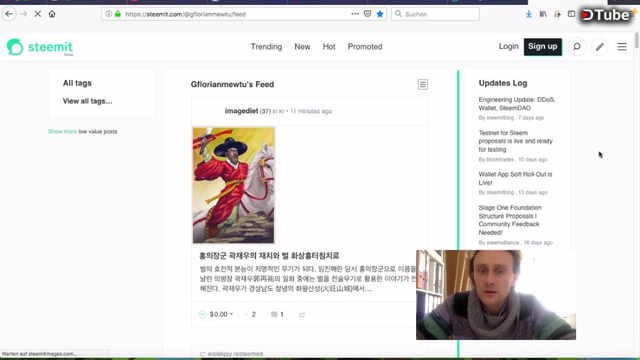
Task: Open the horseman painting post thumbnail
Action: [x=234, y=185]
